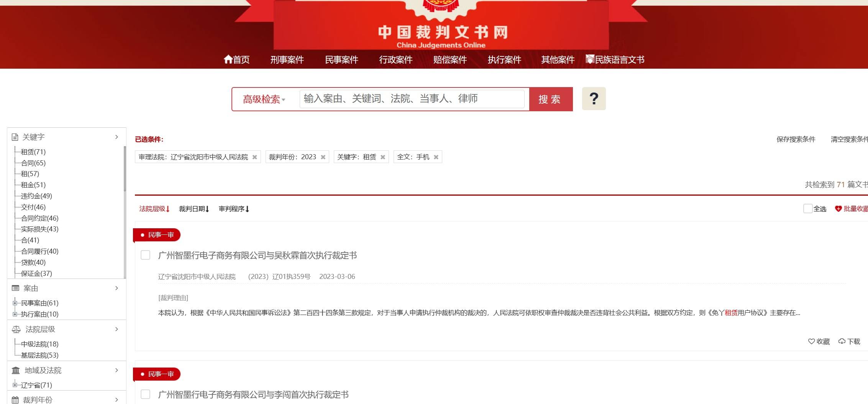Image resolution: width=868 pixels, height=404 pixels.
Task: Click the 关键字 document icon
Action: click(x=15, y=137)
